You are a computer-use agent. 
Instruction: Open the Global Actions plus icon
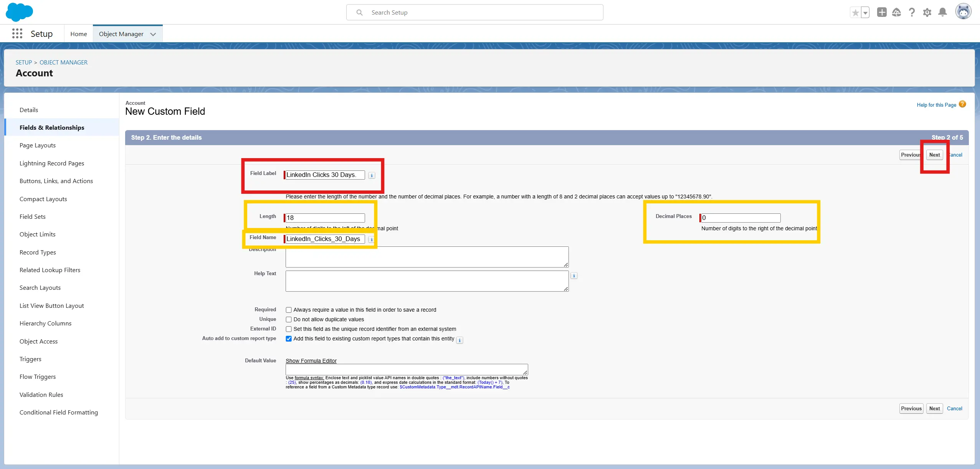[x=882, y=12]
